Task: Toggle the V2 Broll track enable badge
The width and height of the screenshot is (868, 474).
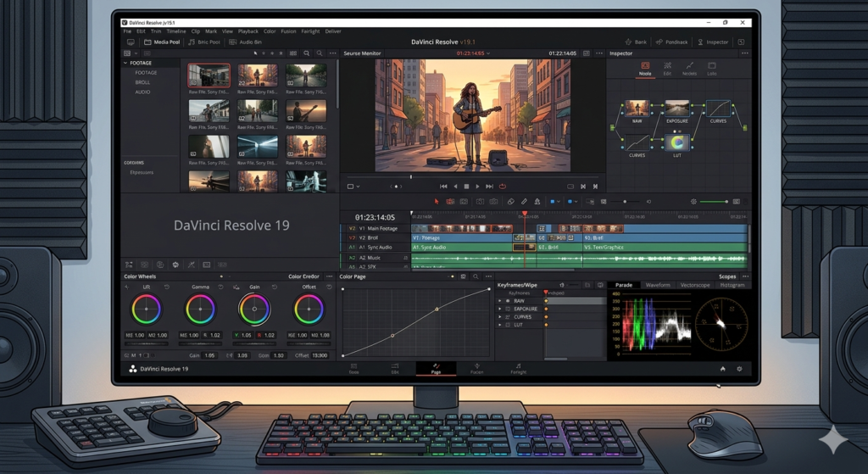Action: (352, 237)
